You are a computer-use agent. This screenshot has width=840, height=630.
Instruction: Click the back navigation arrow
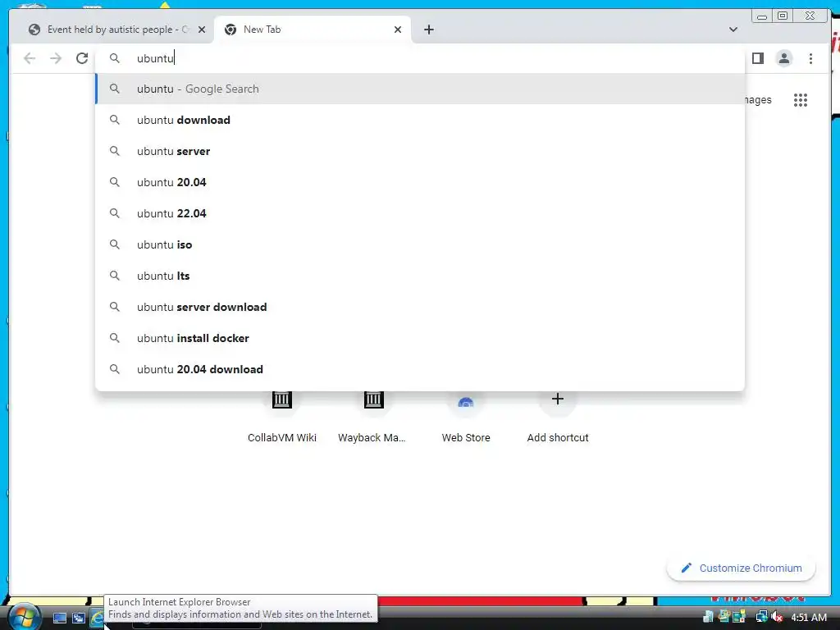point(30,58)
